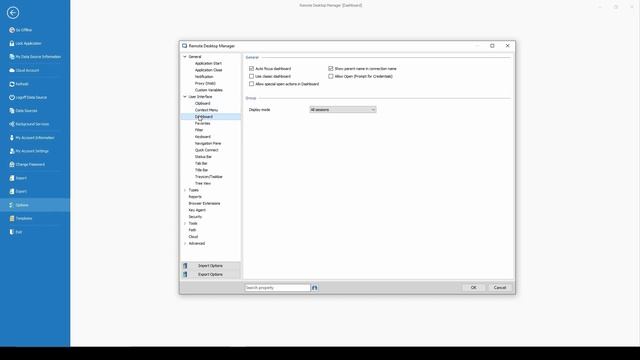This screenshot has height=360, width=640.
Task: Collapse the User Interface tree node
Action: [185, 97]
